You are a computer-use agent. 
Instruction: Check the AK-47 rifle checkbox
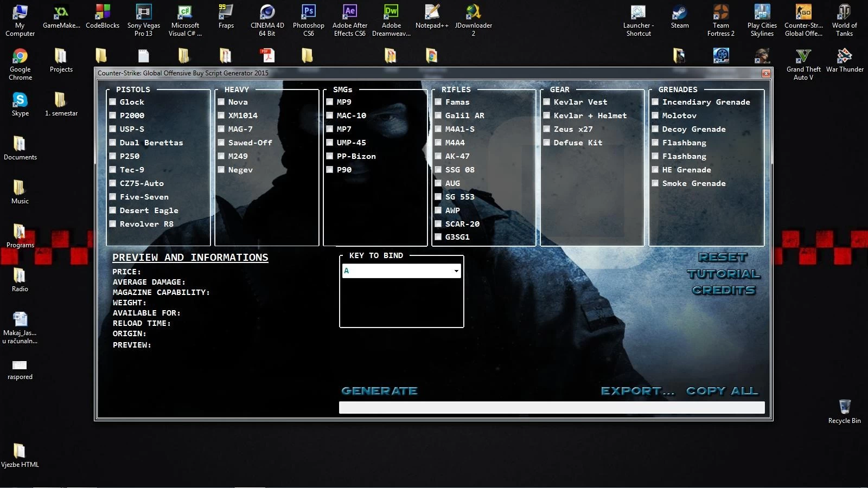click(x=438, y=156)
